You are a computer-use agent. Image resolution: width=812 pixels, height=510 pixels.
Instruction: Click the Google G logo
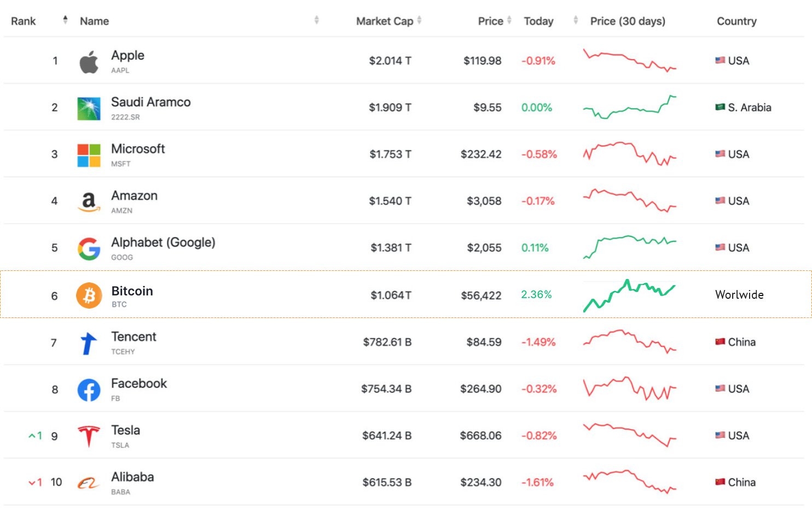pos(89,249)
